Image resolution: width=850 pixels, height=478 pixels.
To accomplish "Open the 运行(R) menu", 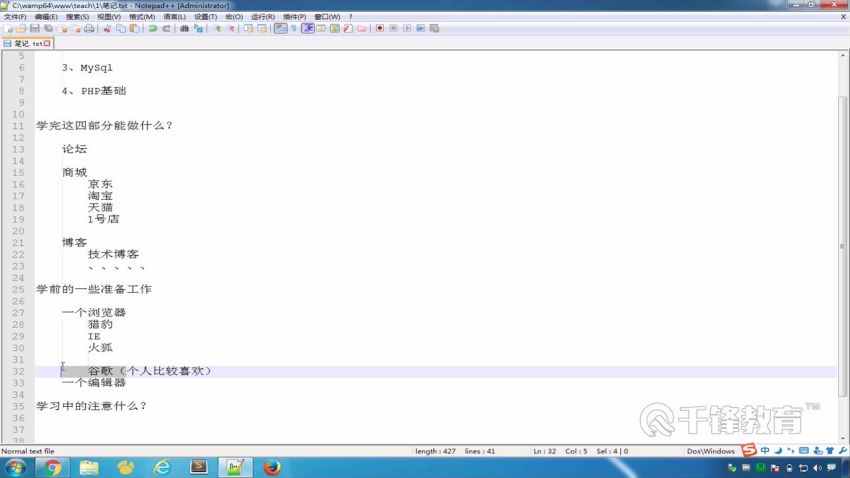I will pos(263,17).
